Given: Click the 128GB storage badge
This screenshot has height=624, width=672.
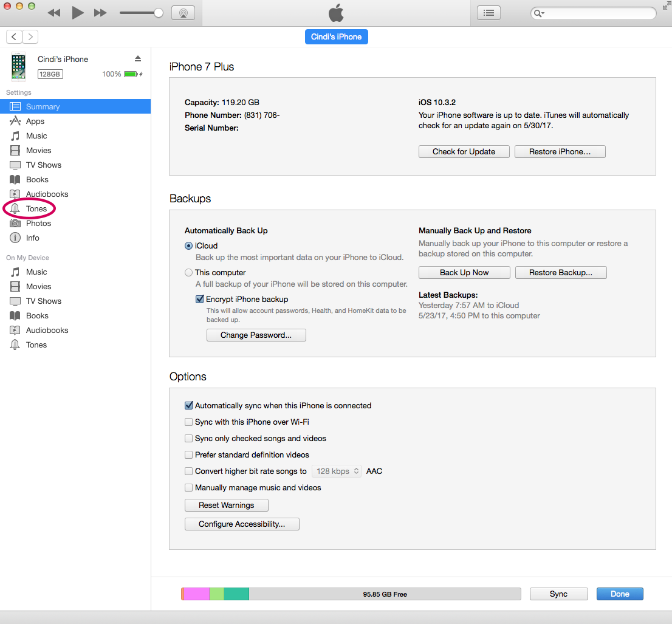Looking at the screenshot, I should coord(50,74).
